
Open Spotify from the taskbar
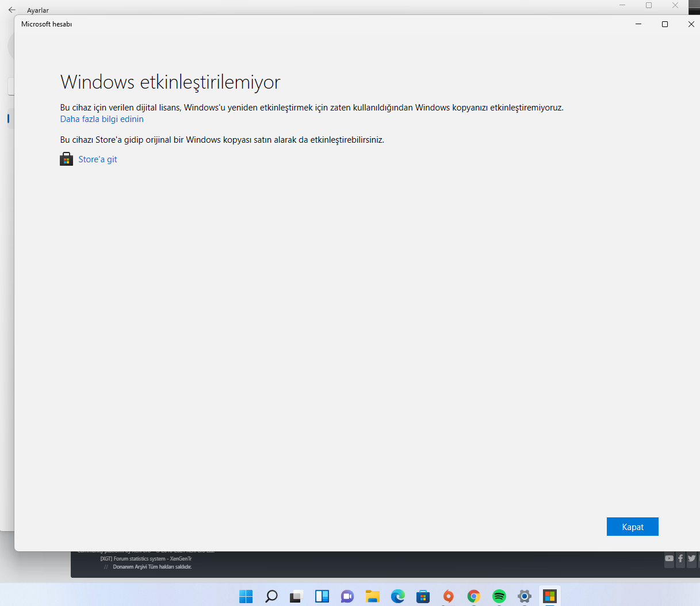click(x=499, y=596)
